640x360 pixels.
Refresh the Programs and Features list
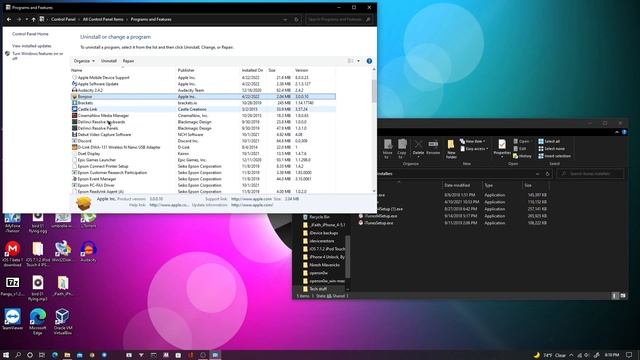click(296, 19)
